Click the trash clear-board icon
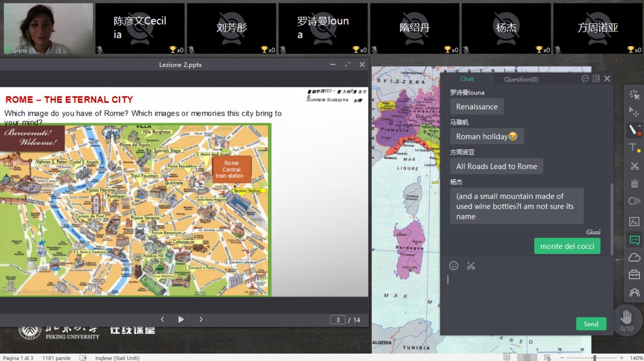The image size is (644, 361). (x=634, y=184)
